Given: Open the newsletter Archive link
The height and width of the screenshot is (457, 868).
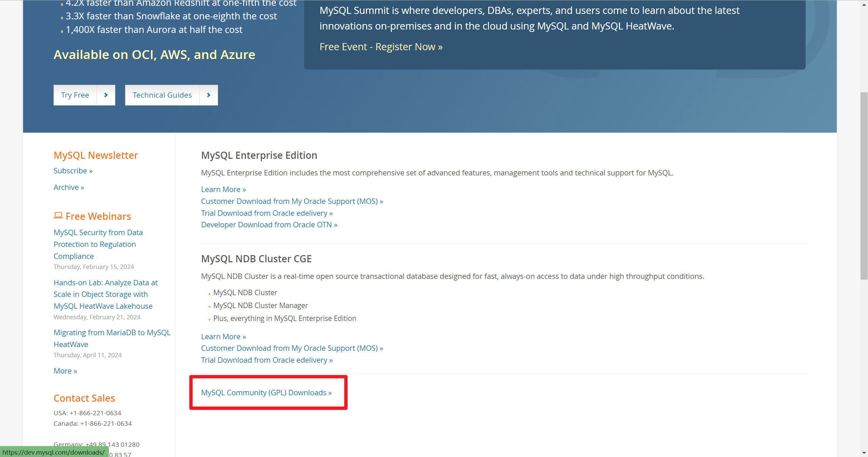Looking at the screenshot, I should click(x=68, y=187).
